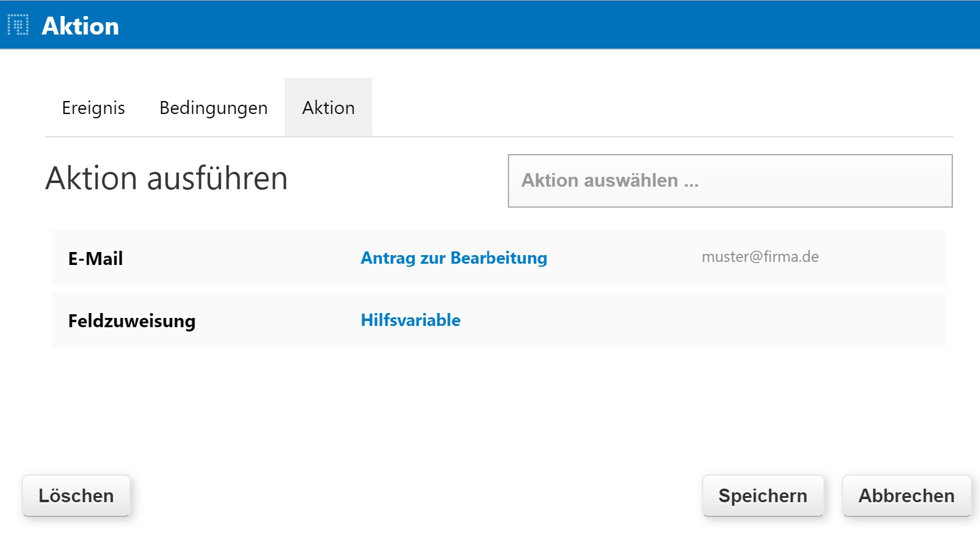Viewport: 980px width, 533px height.
Task: Switch to the Ereignis tab
Action: [94, 108]
